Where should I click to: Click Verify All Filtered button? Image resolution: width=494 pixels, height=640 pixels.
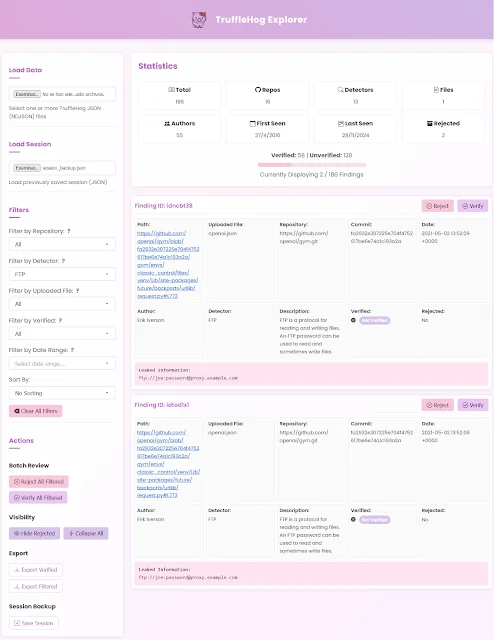coord(38,498)
